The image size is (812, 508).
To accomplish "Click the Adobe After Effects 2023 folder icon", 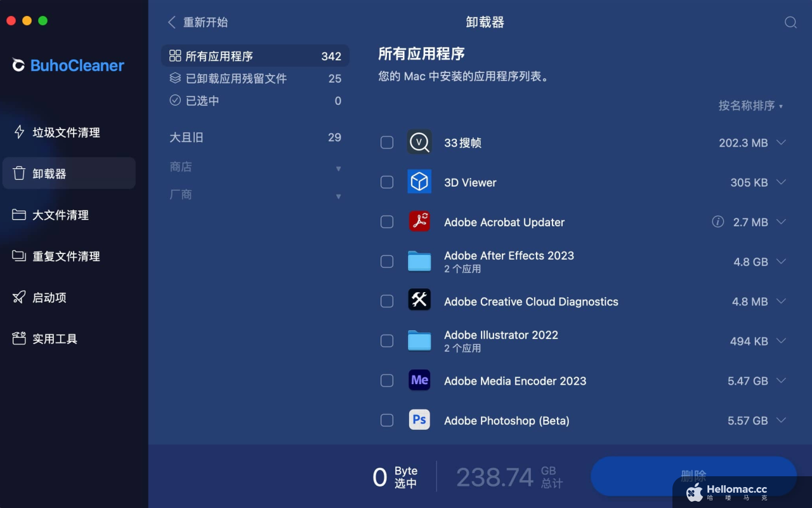I will (x=419, y=262).
